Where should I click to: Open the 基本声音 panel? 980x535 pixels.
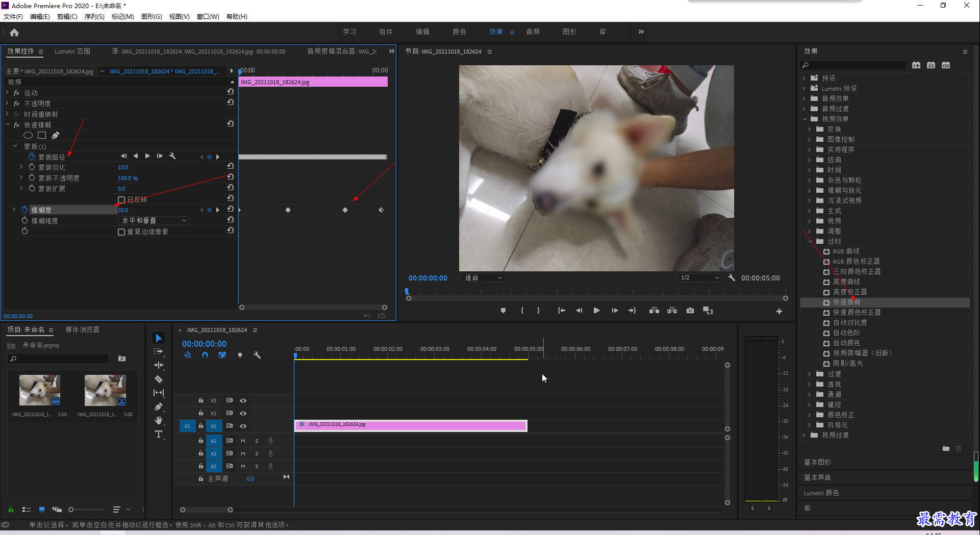coord(817,477)
